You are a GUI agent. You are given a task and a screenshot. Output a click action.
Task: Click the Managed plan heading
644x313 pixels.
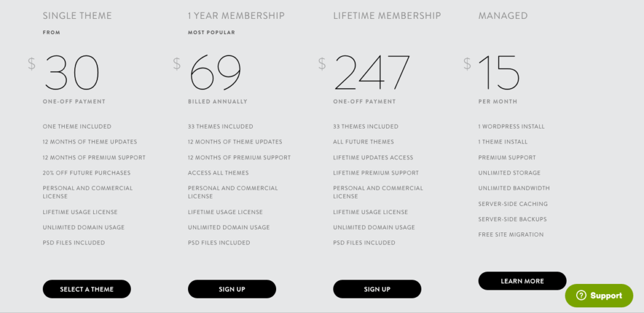(x=502, y=16)
